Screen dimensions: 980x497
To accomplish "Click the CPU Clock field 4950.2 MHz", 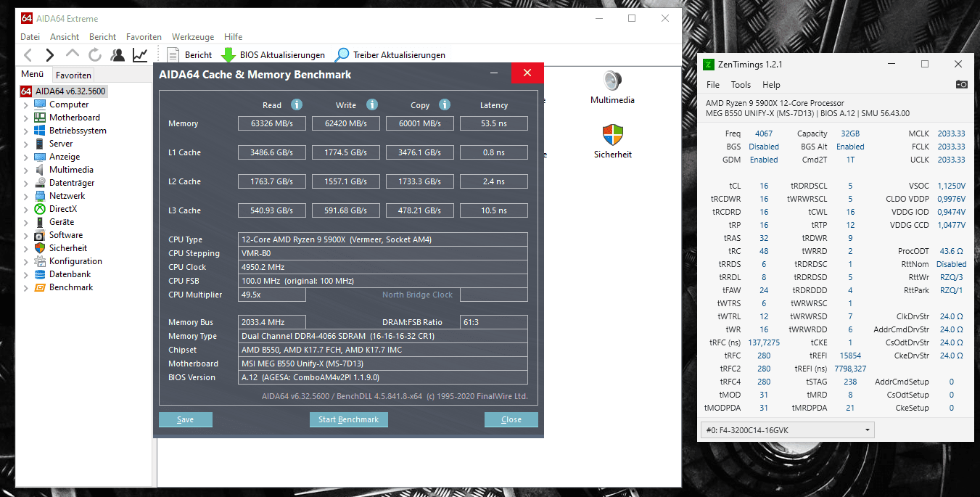I will point(383,267).
